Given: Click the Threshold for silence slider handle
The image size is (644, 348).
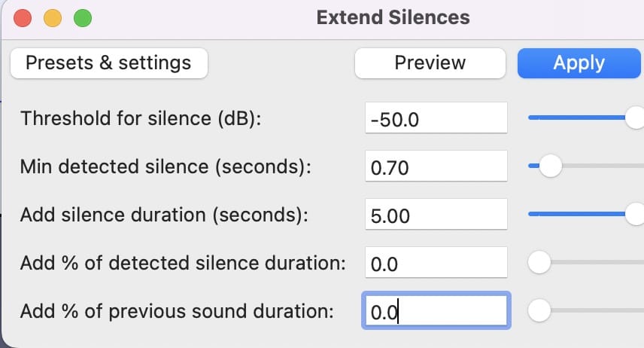Looking at the screenshot, I should tap(636, 118).
